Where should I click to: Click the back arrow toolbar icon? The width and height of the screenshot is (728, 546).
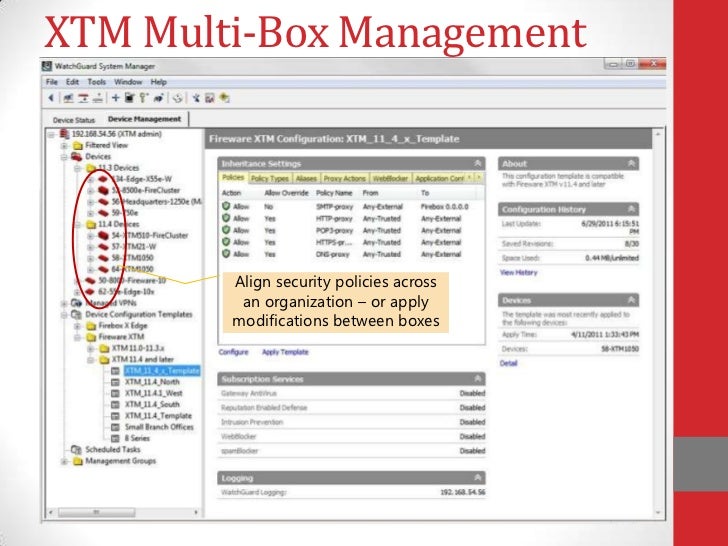tap(51, 98)
